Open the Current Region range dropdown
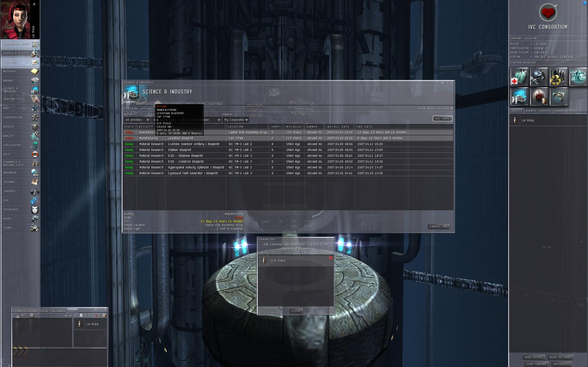Viewport: 588px width, 367px height. 204,120
